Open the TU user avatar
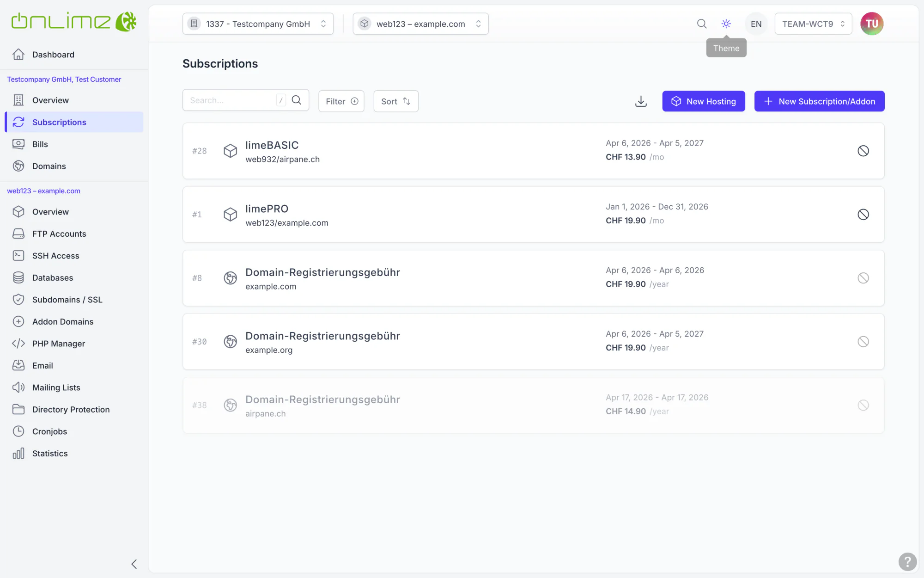 click(872, 24)
